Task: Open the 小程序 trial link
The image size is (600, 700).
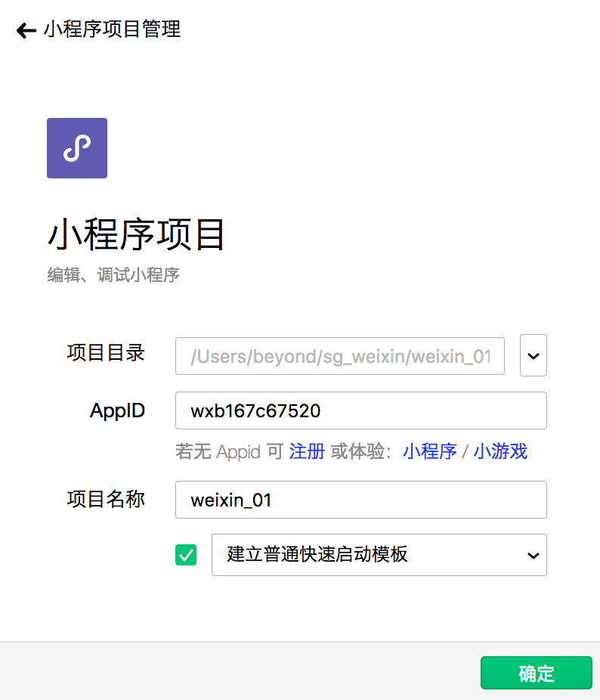Action: click(x=430, y=451)
